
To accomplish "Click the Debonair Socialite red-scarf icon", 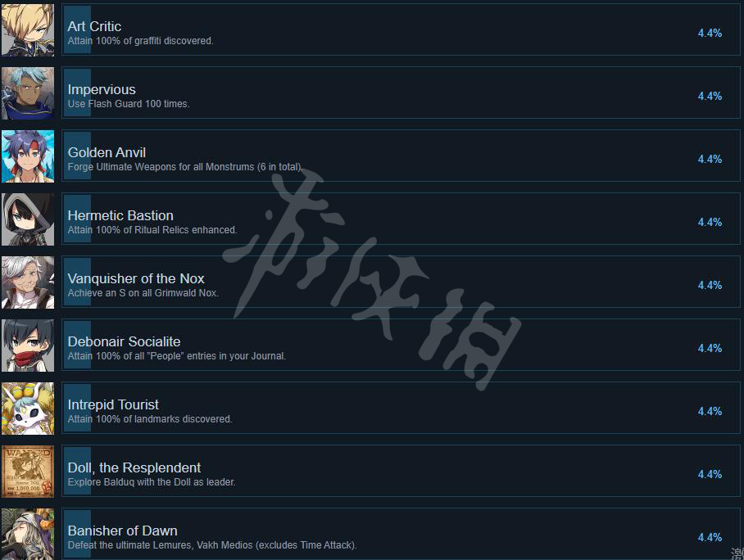I will point(28,345).
